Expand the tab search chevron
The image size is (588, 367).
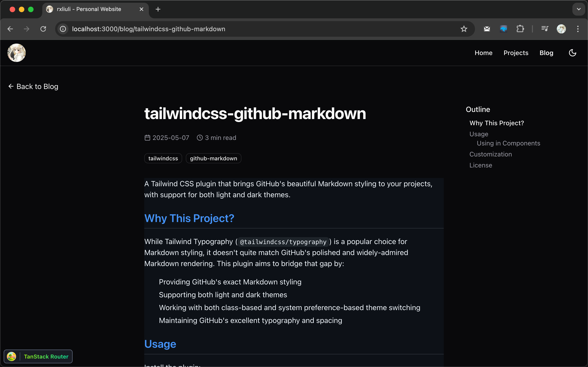579,9
